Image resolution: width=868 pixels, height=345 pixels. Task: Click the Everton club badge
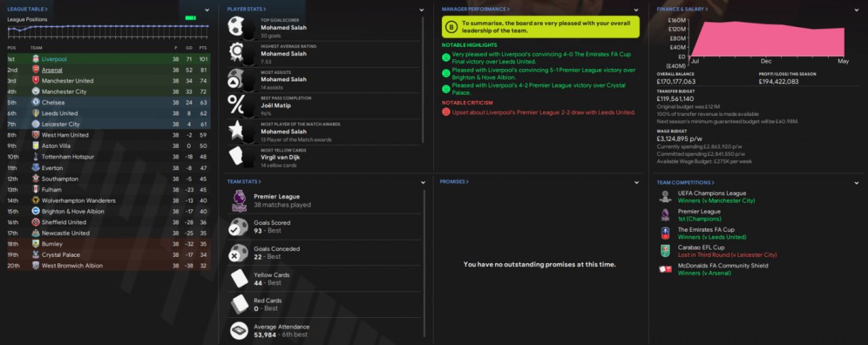click(35, 167)
